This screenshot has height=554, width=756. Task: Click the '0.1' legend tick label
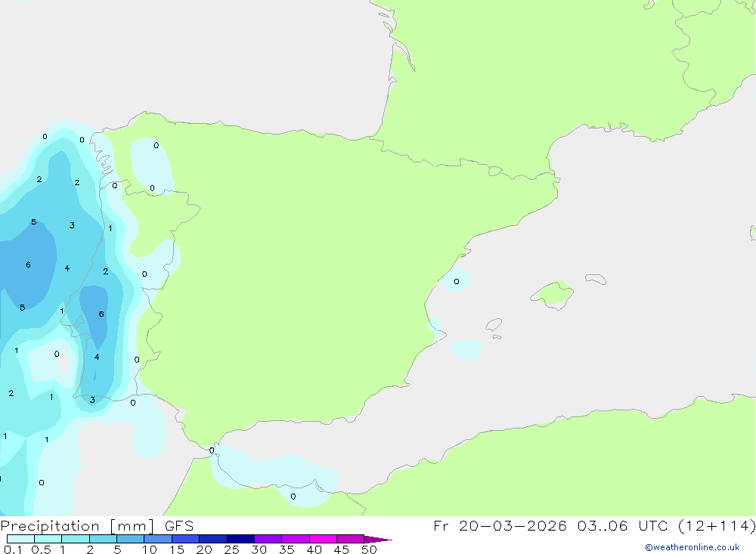(13, 549)
